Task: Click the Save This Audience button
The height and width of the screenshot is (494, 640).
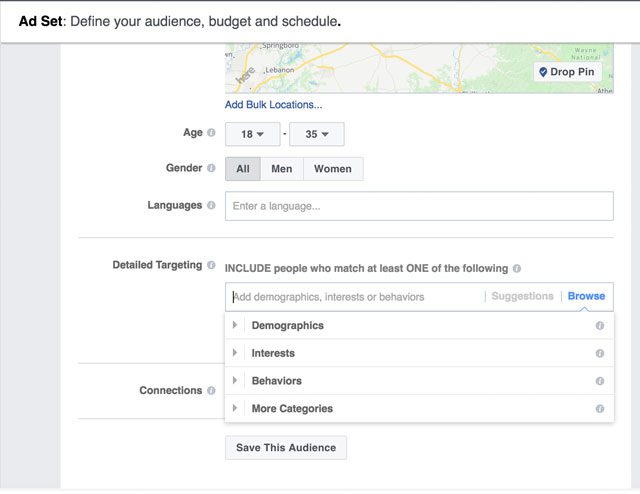Action: point(286,448)
